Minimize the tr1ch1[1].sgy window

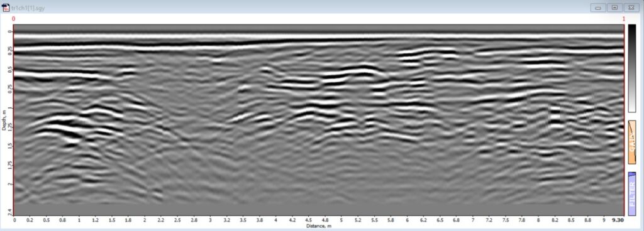click(x=598, y=8)
